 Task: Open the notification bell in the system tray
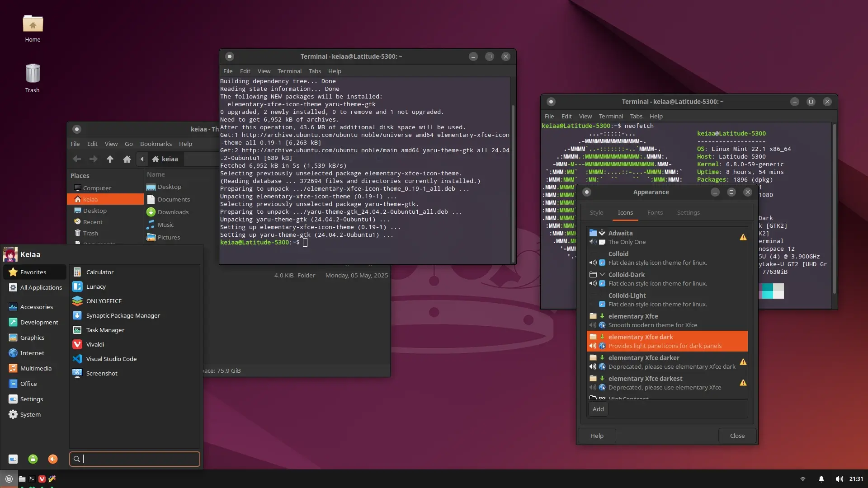coord(821,479)
